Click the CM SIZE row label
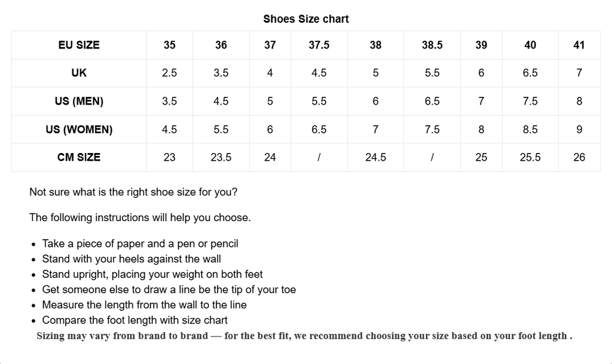The height and width of the screenshot is (364, 612). click(79, 157)
